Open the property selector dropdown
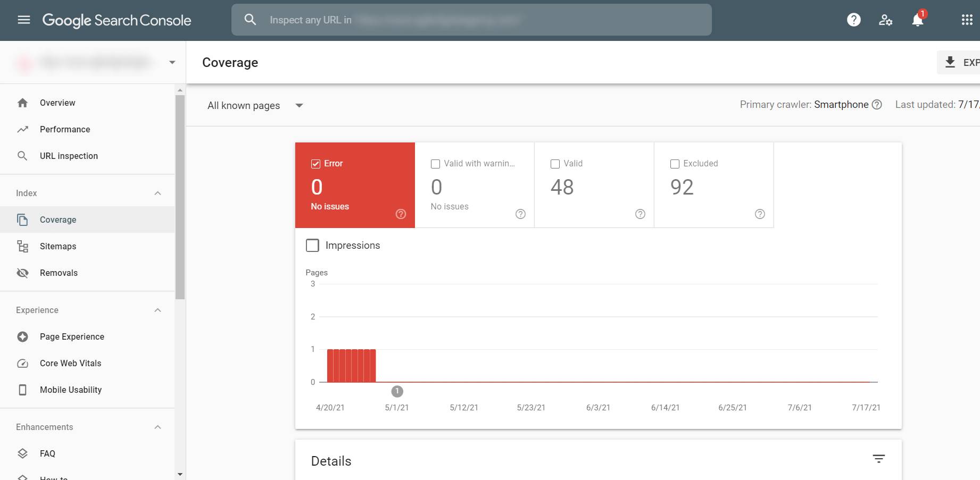Image resolution: width=980 pixels, height=480 pixels. 171,62
